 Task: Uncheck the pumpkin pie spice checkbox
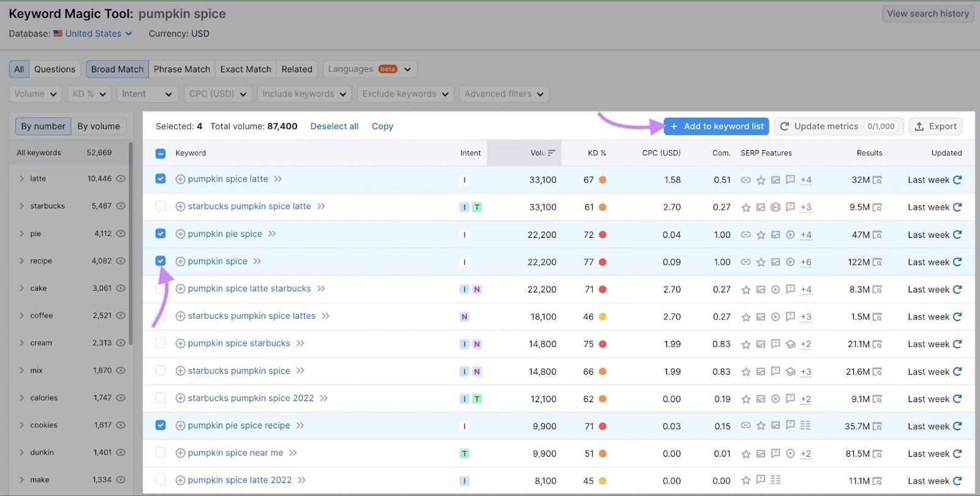click(x=160, y=234)
